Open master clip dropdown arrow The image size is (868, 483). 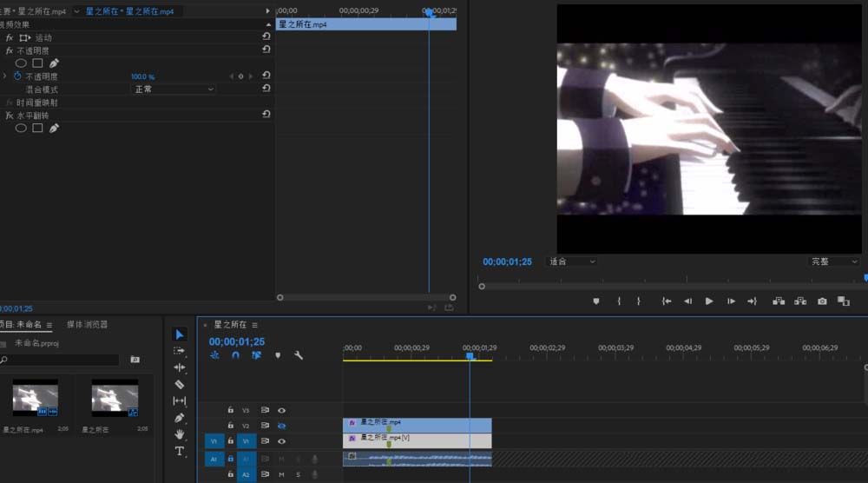pyautogui.click(x=76, y=11)
